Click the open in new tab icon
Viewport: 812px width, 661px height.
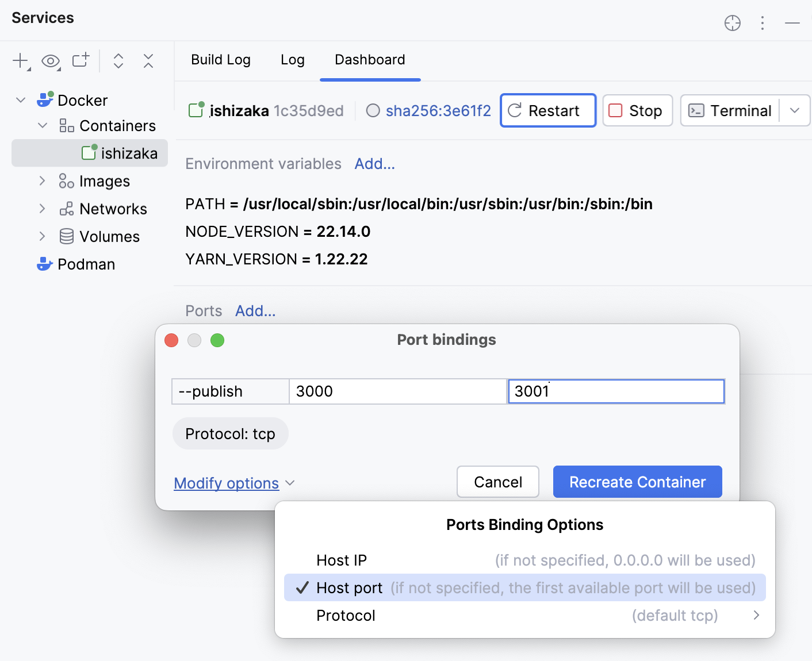(81, 60)
